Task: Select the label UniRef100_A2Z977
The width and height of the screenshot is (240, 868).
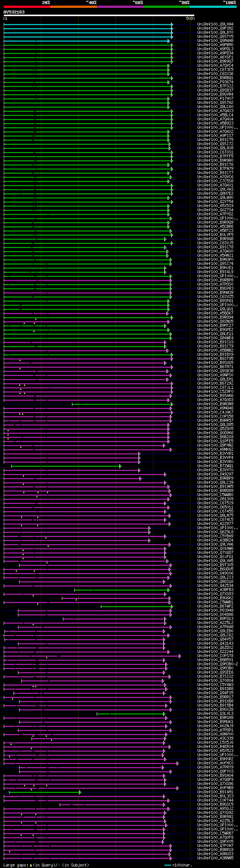Action: (x=215, y=524)
